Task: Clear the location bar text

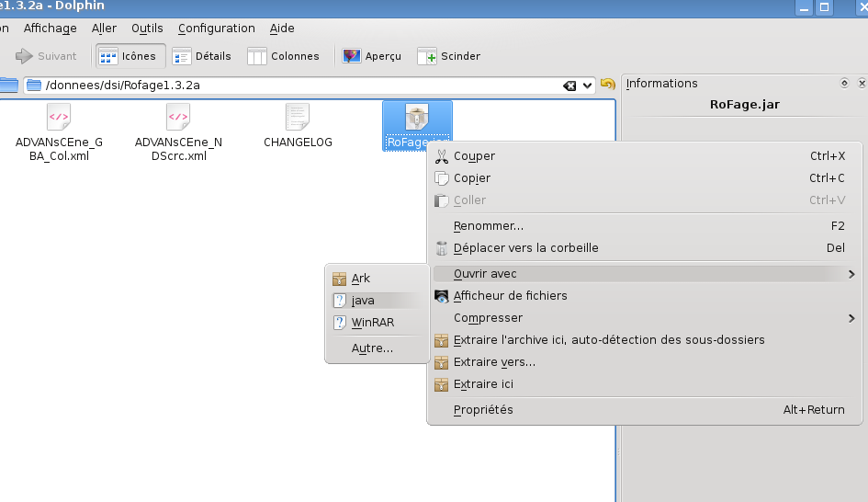Action: coord(569,86)
